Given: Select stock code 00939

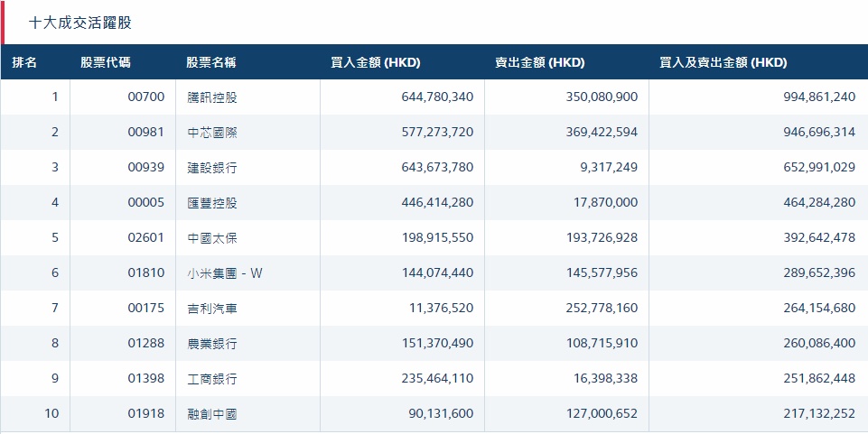Looking at the screenshot, I should [146, 168].
